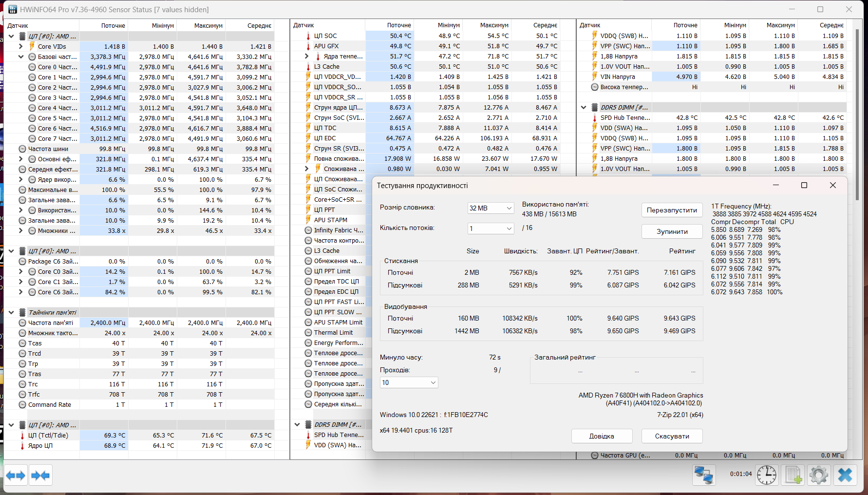Select the Tras timing row
Viewport: 868px width, 495px height.
139,374
